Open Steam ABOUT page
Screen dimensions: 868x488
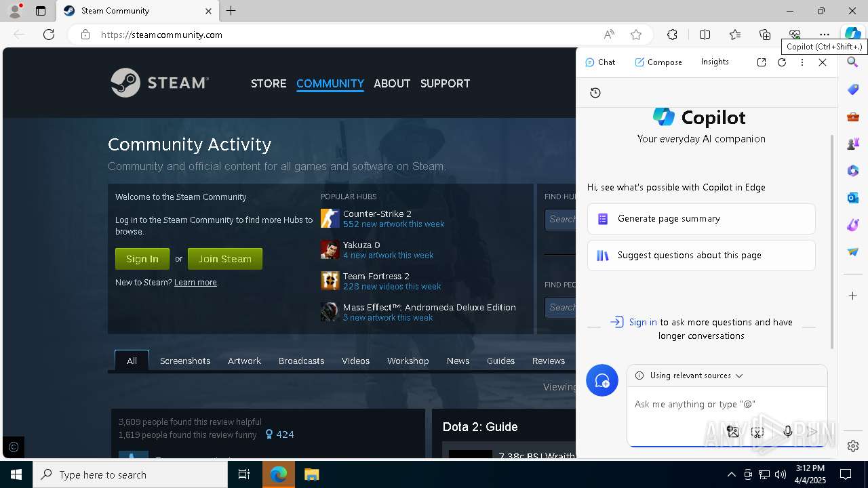click(x=392, y=83)
